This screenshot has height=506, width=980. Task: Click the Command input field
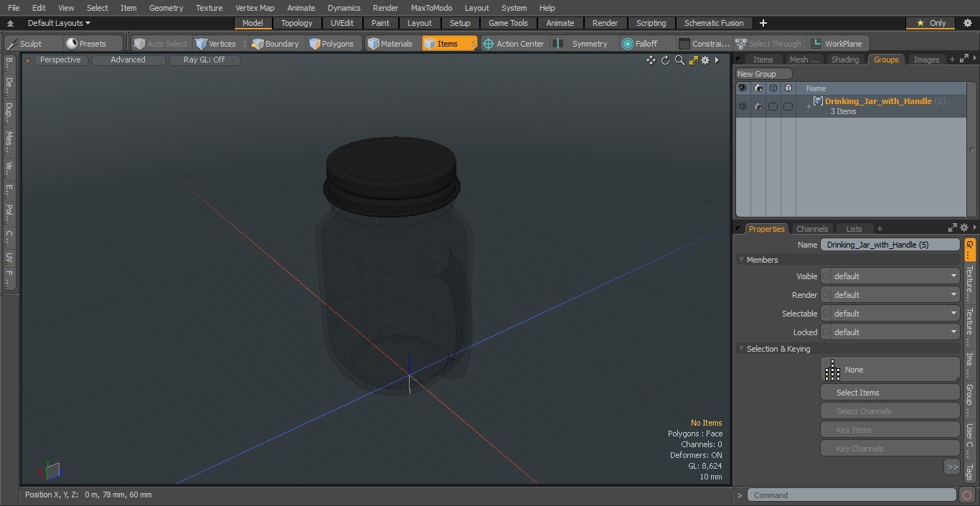pos(851,495)
